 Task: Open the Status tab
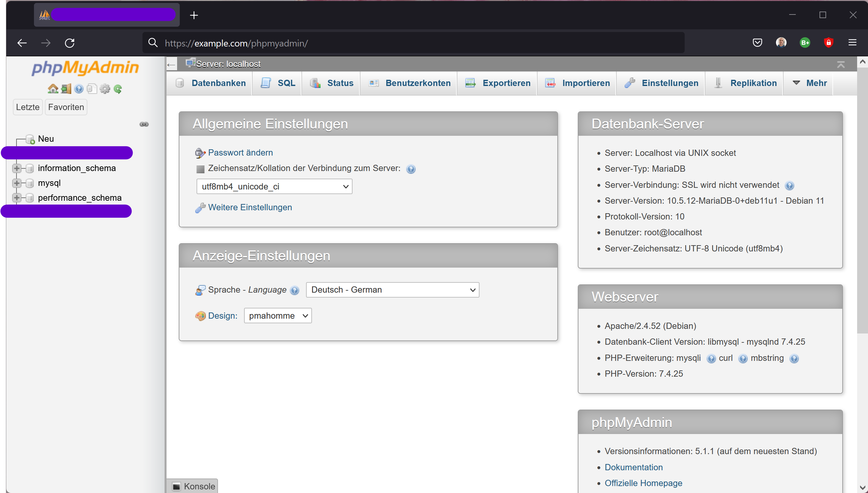pyautogui.click(x=331, y=83)
